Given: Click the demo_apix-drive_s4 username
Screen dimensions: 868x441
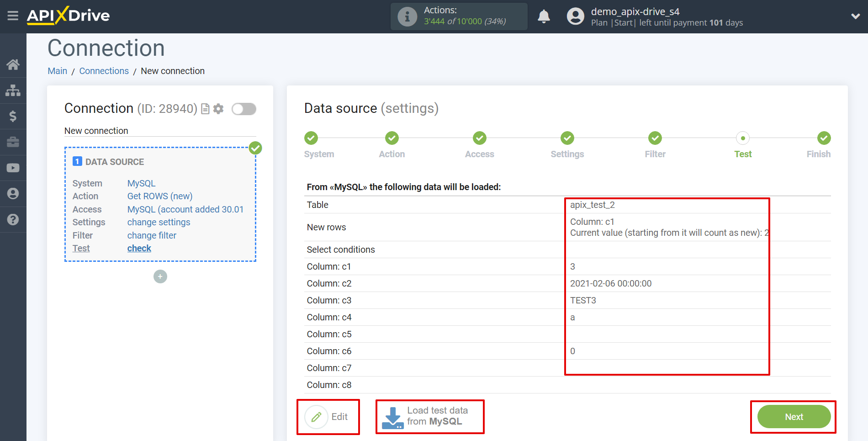Looking at the screenshot, I should (x=635, y=11).
